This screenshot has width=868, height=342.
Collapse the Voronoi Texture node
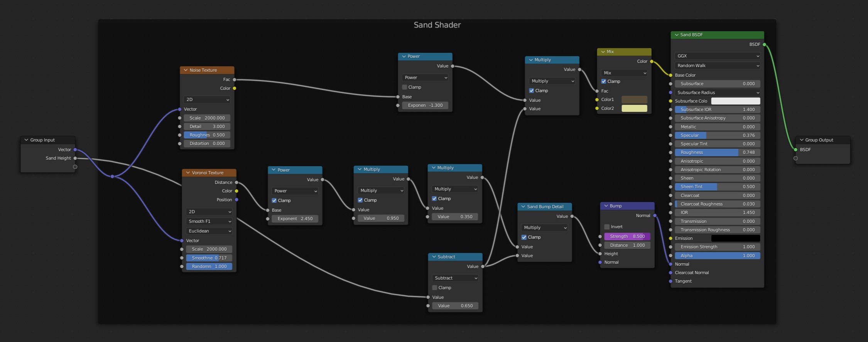click(188, 173)
